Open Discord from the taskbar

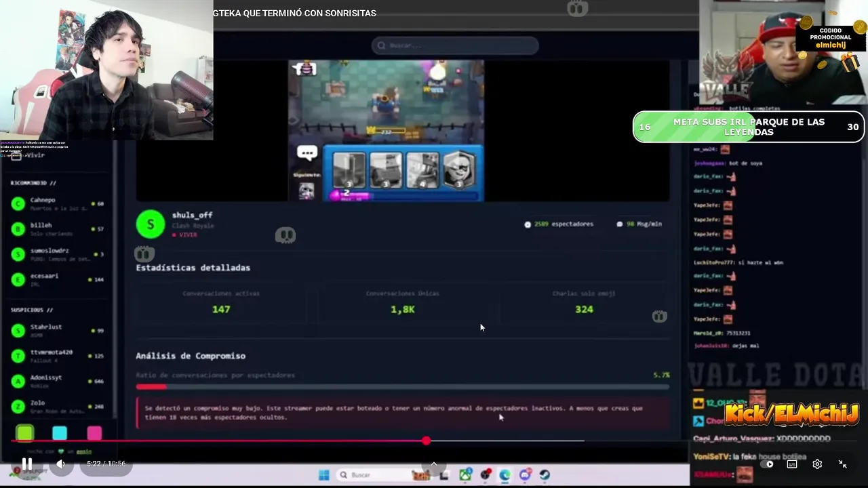[x=525, y=475]
